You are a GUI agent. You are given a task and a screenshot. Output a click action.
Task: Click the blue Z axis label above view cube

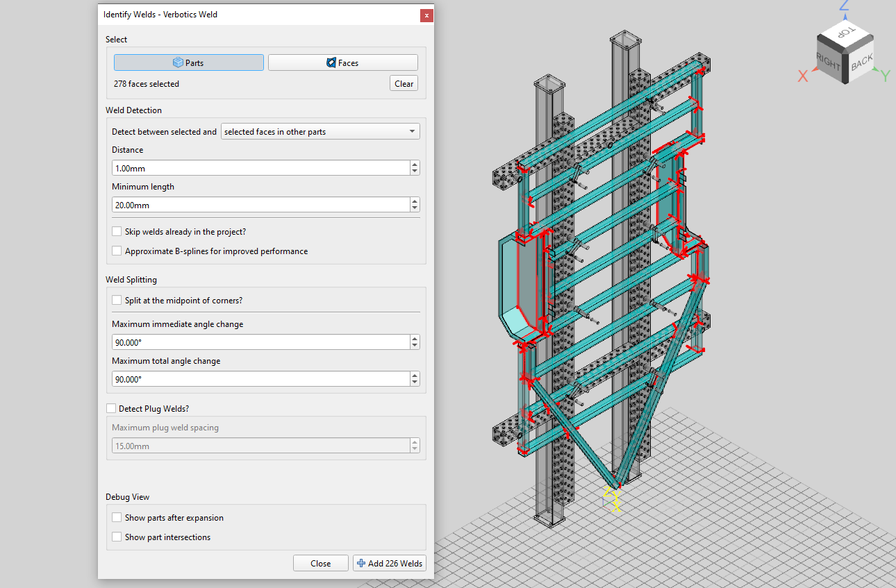(x=845, y=6)
